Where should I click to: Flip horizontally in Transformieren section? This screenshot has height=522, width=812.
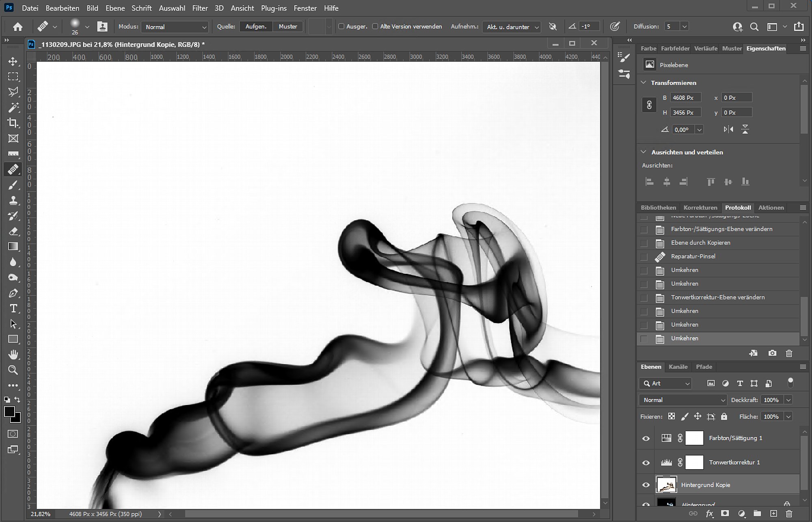pyautogui.click(x=728, y=130)
